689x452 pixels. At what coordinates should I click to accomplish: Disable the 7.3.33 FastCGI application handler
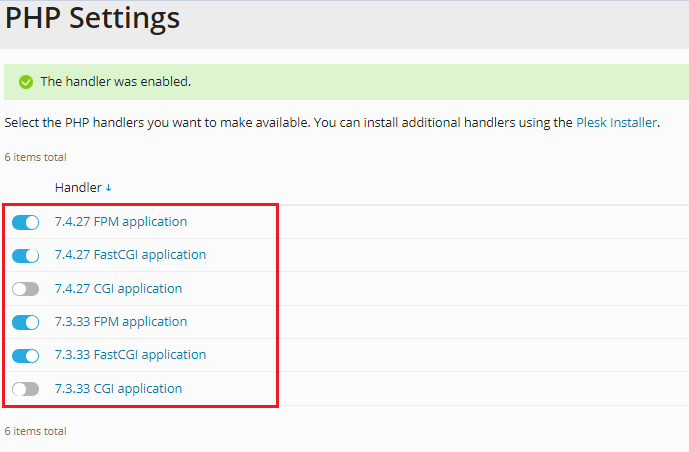[25, 355]
